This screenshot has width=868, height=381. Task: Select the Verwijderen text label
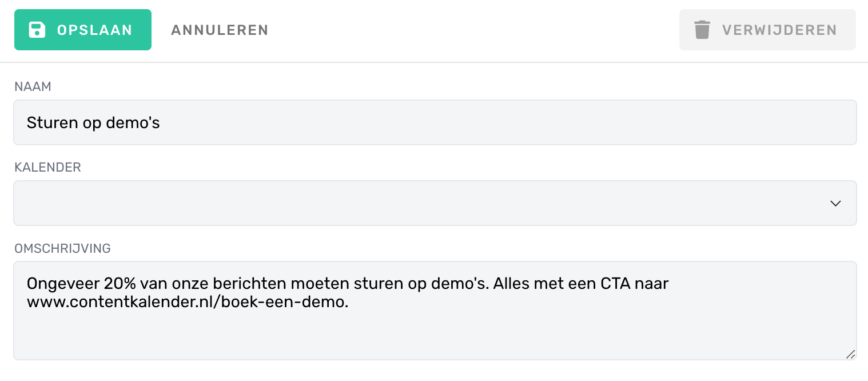pos(779,30)
